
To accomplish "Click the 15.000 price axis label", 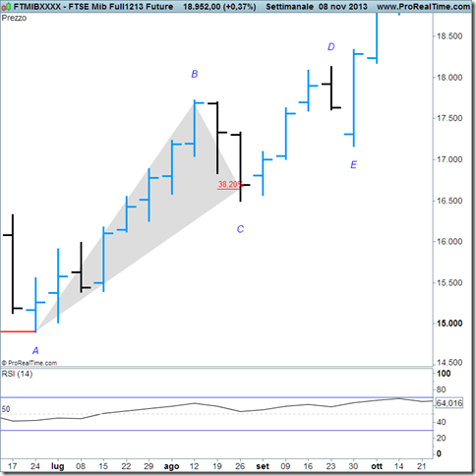I will (x=449, y=324).
